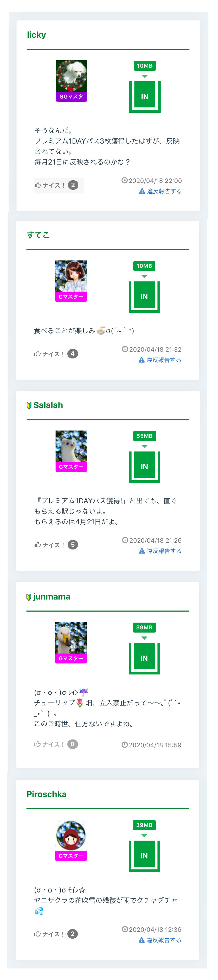Screen dimensions: 218x980
Task: Click すてこ's anime girl avatar
Action: click(x=71, y=277)
